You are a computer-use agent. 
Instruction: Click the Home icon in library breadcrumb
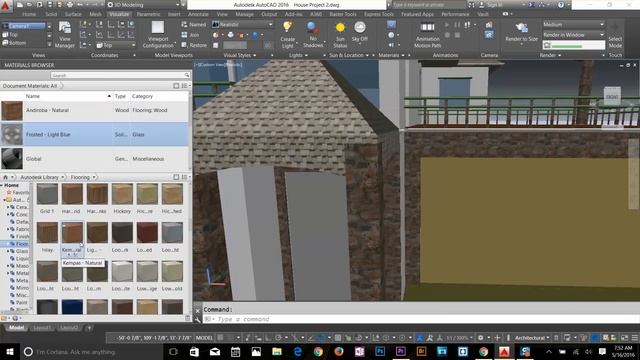(5, 177)
